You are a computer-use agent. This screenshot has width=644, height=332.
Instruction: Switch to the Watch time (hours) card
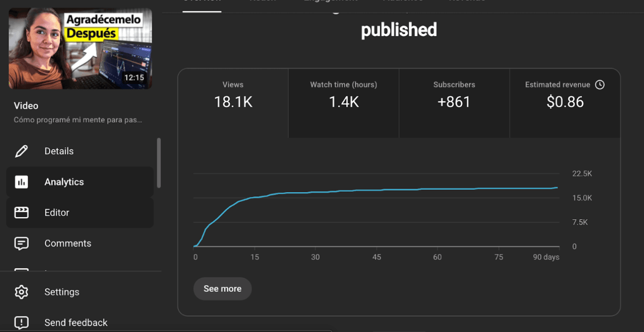pyautogui.click(x=344, y=103)
